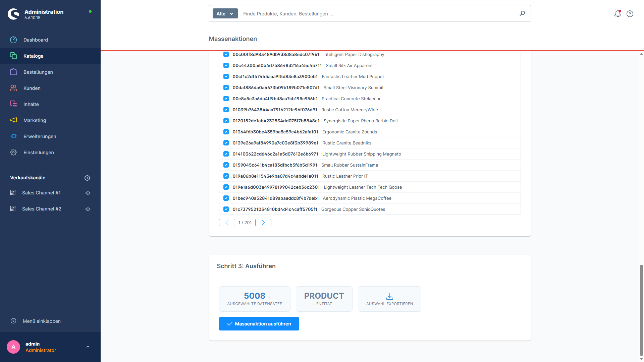Click the 5008 ausgewählte Datensätze tile
Screen dimensions: 644x362
point(255,299)
